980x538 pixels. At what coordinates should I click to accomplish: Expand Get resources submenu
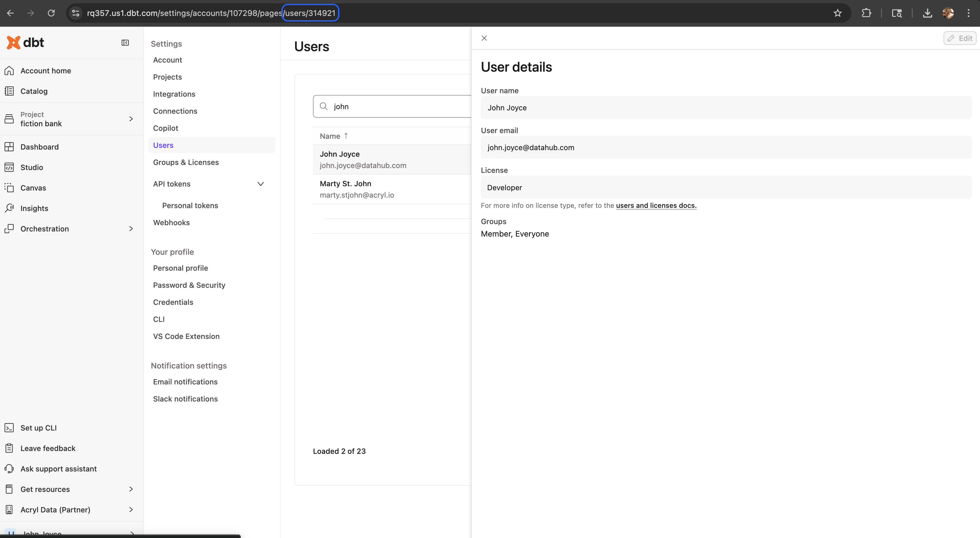click(x=131, y=489)
